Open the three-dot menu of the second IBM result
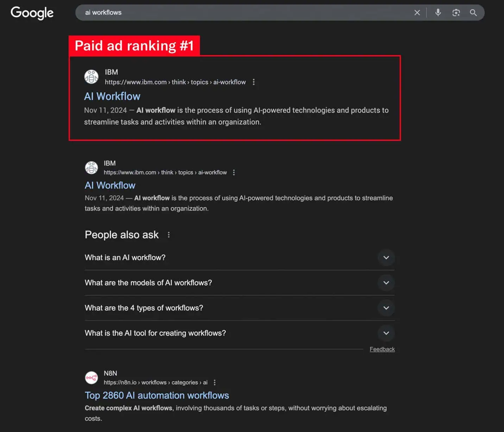Viewport: 504px width, 432px height. pyautogui.click(x=234, y=172)
